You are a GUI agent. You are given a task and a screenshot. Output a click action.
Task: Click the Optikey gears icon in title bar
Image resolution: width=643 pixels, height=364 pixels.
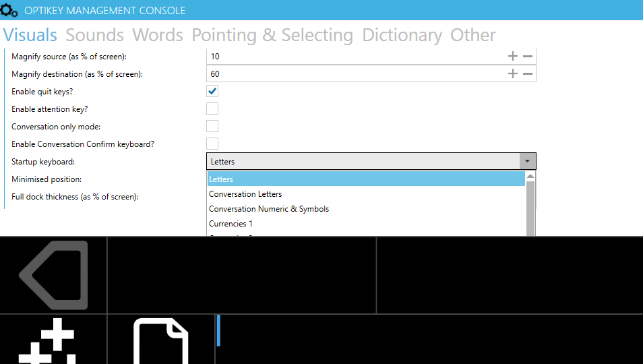[9, 10]
